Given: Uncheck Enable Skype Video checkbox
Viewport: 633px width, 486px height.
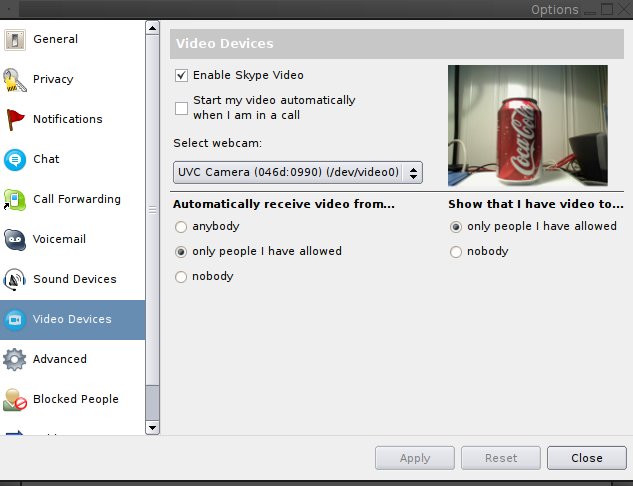Looking at the screenshot, I should point(181,75).
